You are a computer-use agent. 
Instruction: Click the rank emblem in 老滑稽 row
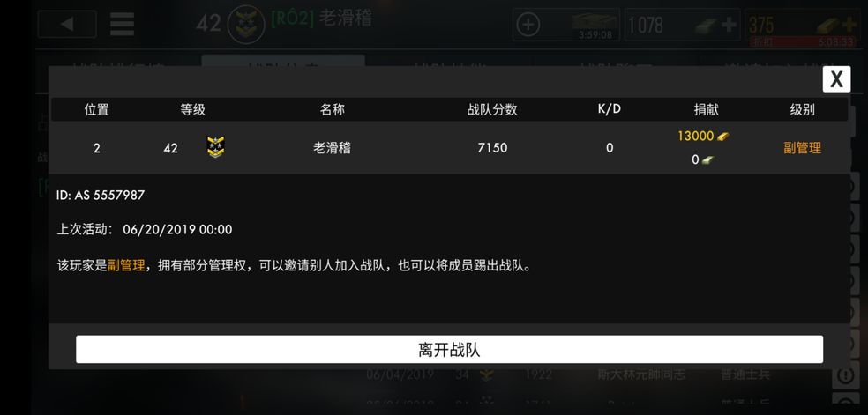[x=215, y=147]
